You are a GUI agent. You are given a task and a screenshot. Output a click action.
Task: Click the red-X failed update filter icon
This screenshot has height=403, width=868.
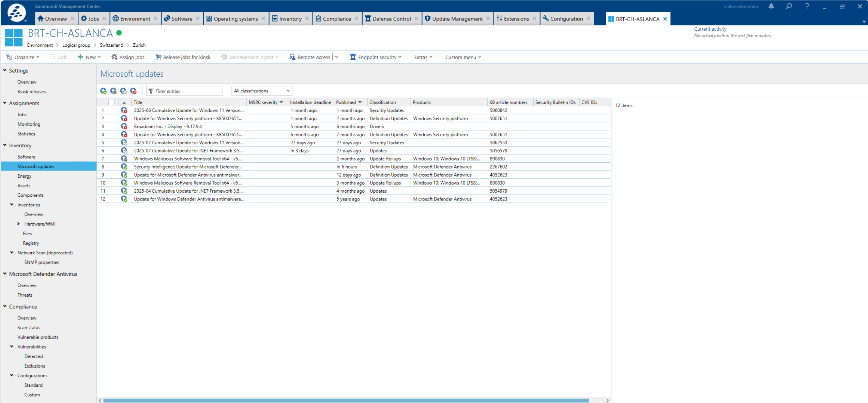[x=134, y=91]
